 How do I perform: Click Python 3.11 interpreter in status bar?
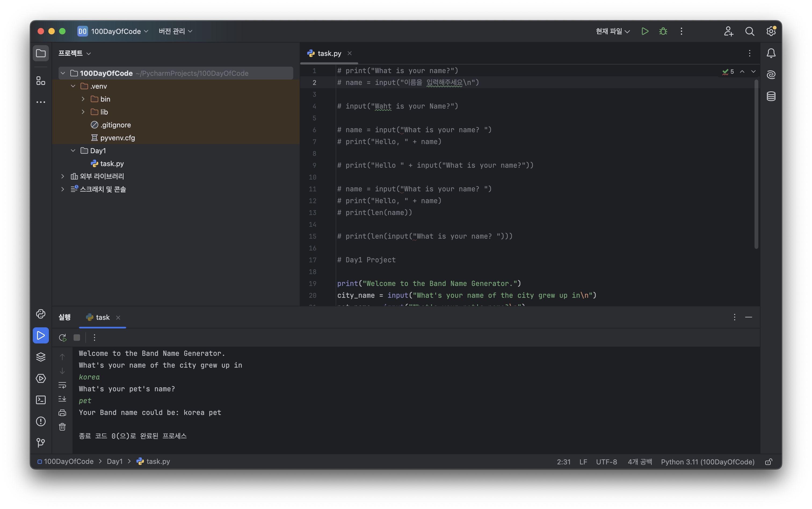[707, 461]
